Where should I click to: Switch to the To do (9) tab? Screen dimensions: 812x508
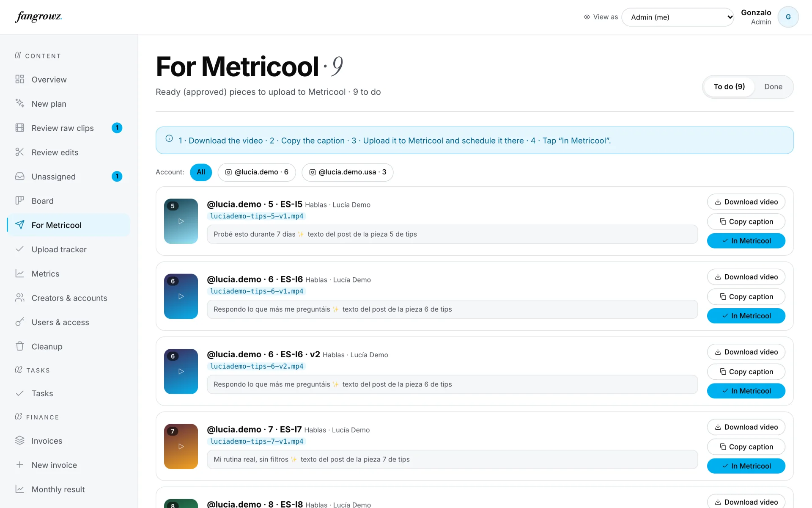[729, 87]
